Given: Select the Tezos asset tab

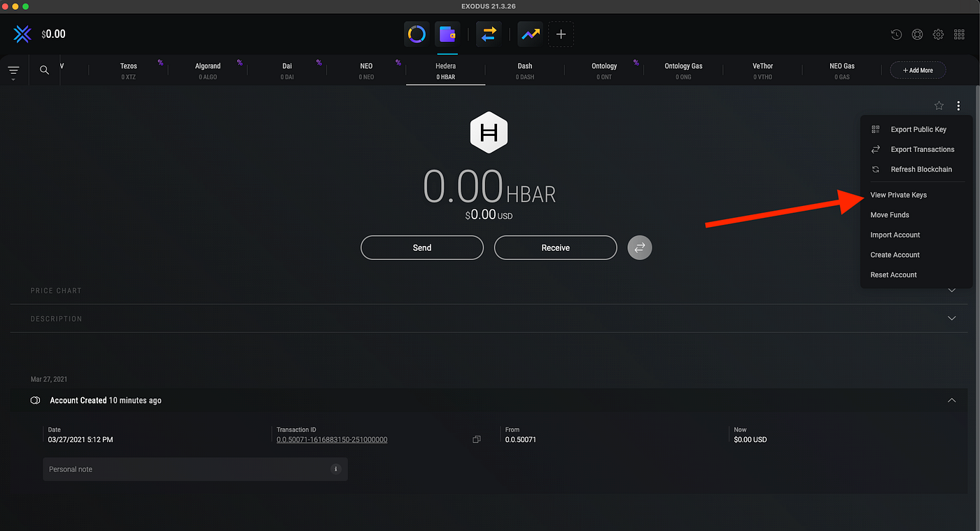Looking at the screenshot, I should click(128, 71).
